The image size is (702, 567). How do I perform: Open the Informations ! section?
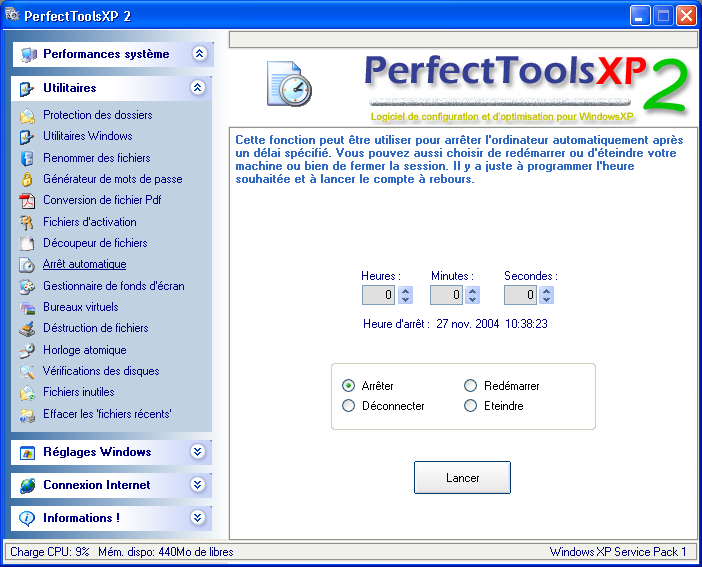(111, 518)
